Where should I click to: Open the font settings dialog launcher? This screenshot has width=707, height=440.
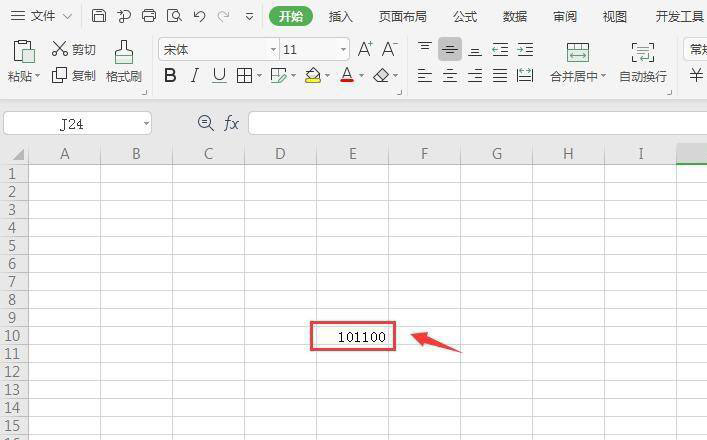pyautogui.click(x=399, y=92)
